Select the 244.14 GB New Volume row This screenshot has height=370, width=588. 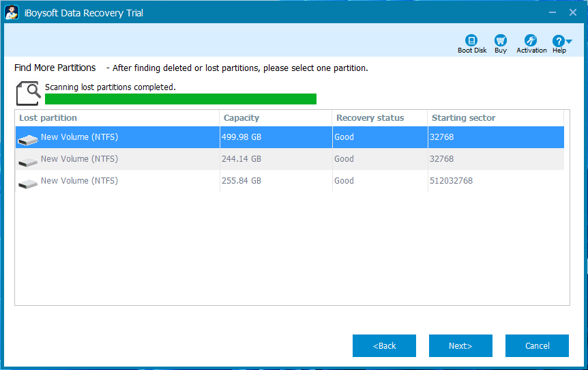[289, 159]
